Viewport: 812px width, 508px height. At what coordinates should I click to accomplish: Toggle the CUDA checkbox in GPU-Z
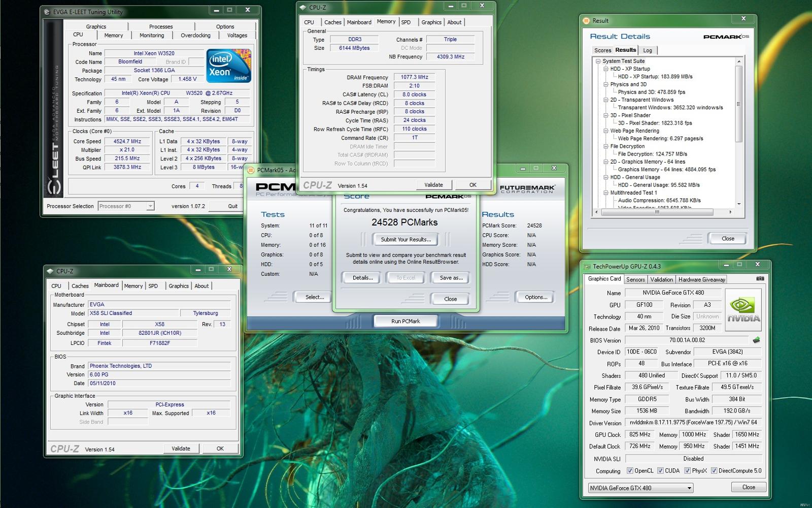(x=660, y=471)
